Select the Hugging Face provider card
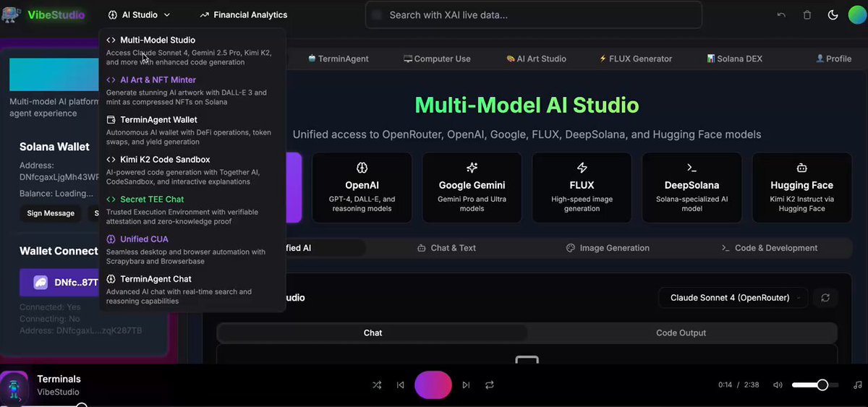Screen dimensions: 868x407 (801, 187)
